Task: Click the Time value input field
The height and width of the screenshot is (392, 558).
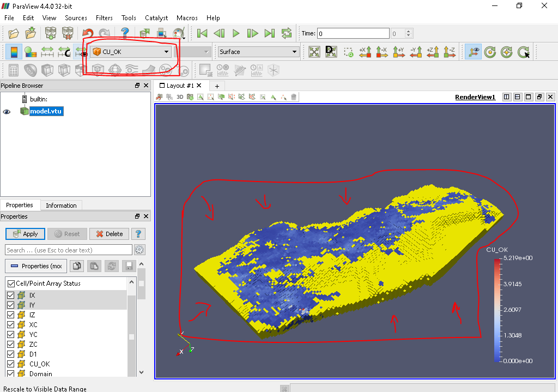Action: [353, 33]
